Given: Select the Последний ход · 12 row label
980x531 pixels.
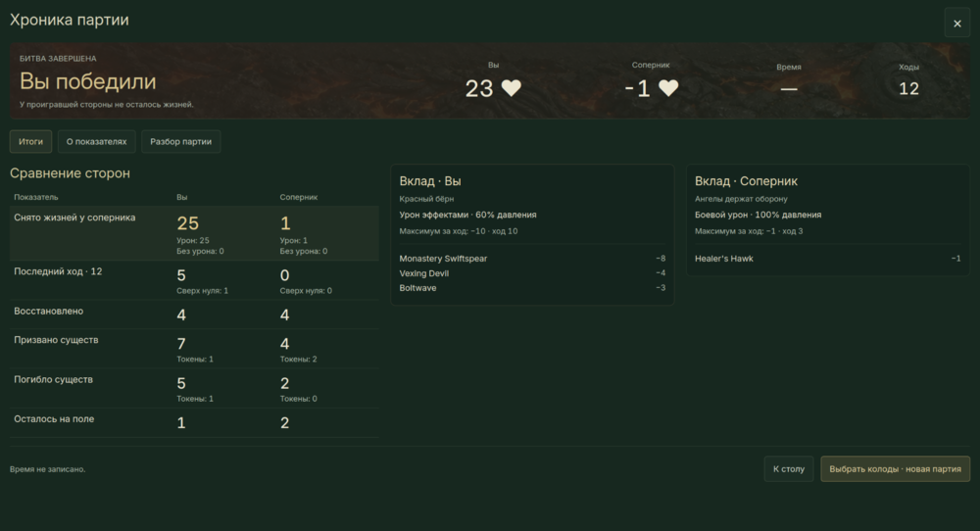Looking at the screenshot, I should 58,271.
